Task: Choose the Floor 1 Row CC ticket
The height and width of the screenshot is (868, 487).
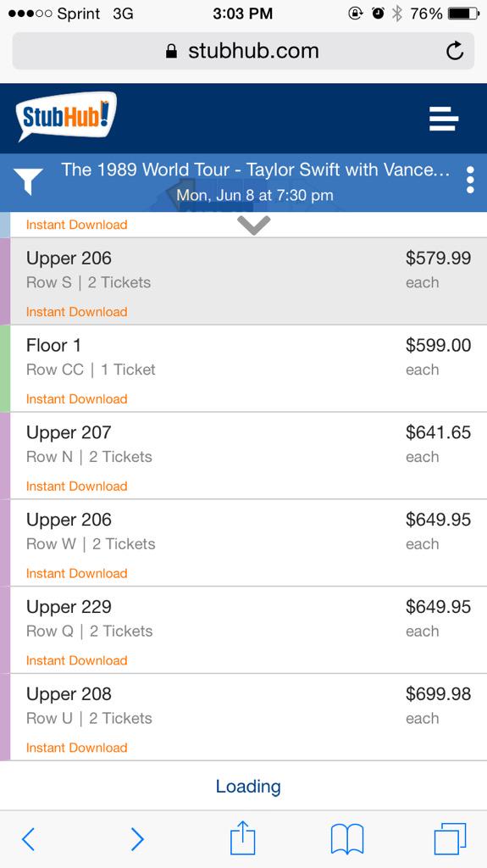Action: point(244,369)
